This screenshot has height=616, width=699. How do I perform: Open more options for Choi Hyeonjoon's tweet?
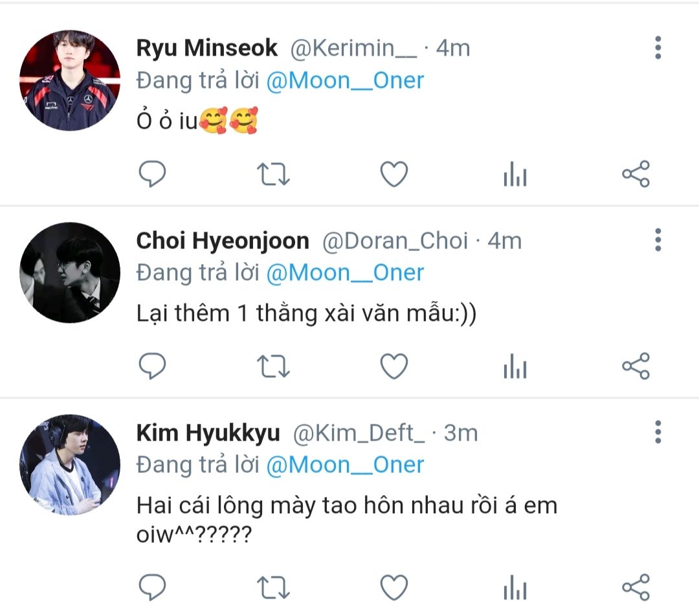658,240
